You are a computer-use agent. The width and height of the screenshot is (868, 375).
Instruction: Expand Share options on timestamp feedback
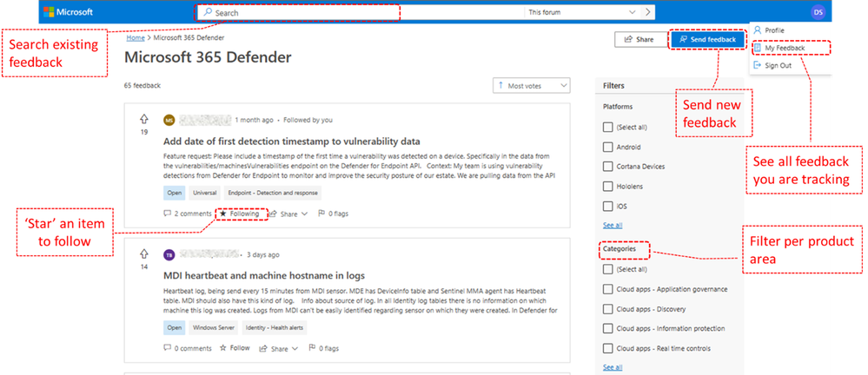point(289,214)
